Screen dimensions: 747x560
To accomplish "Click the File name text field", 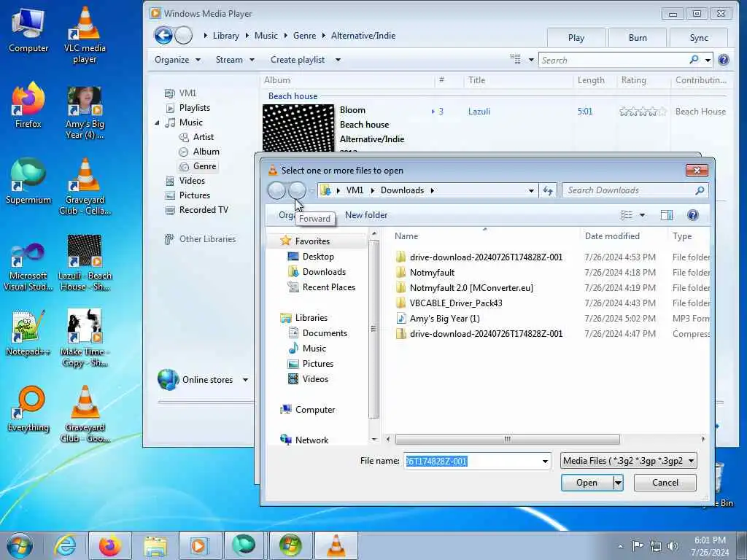I will click(472, 461).
